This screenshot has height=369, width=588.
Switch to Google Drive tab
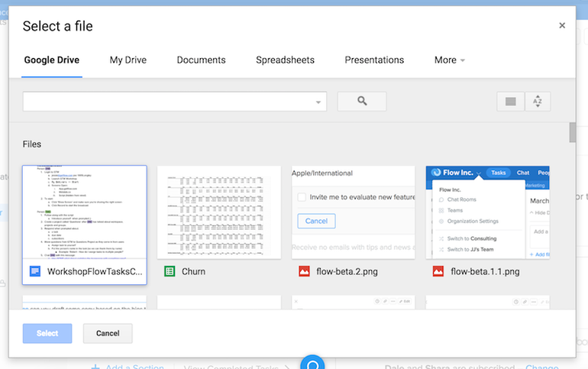point(52,60)
